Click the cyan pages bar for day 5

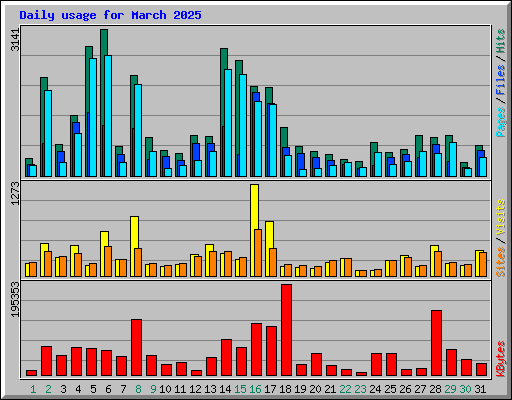tap(93, 117)
